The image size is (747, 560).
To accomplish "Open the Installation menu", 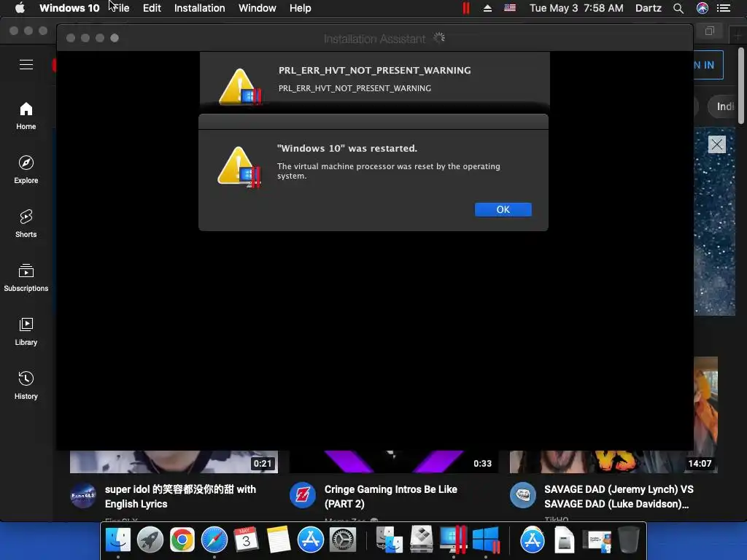I will pos(200,8).
